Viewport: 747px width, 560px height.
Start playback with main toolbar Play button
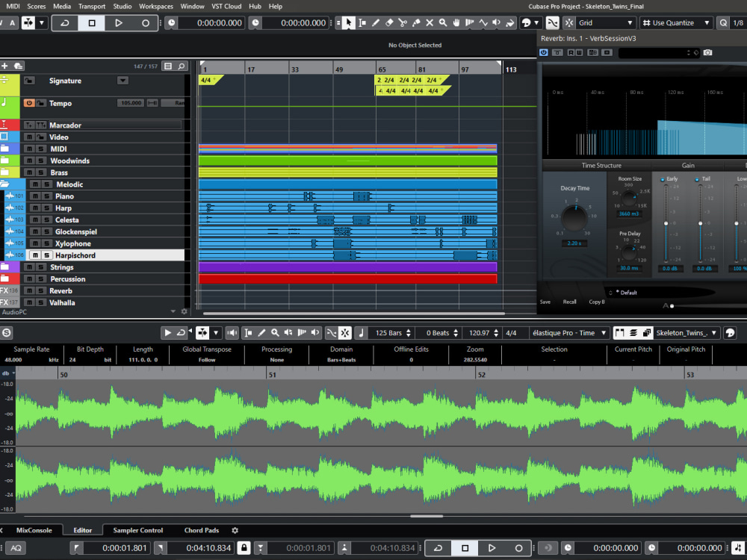click(119, 23)
